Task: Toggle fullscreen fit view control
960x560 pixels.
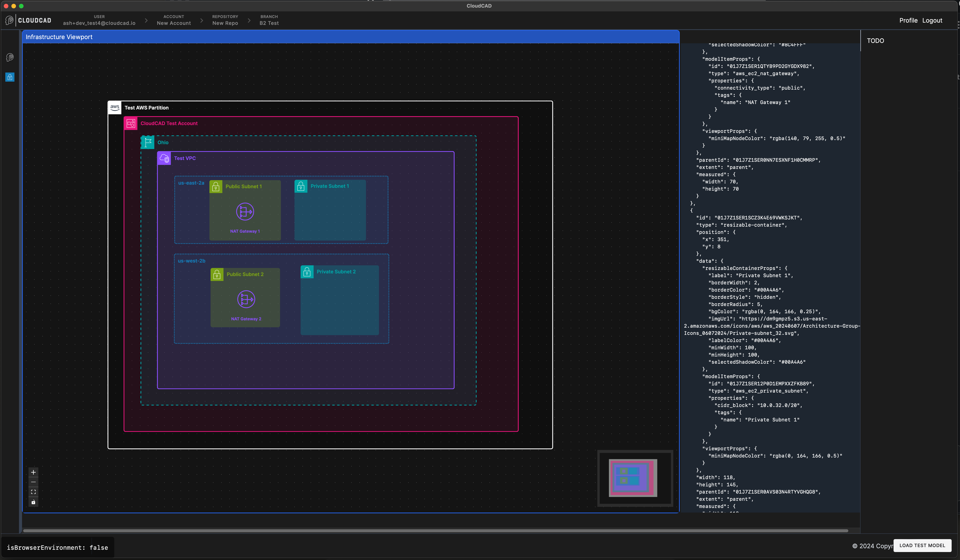Action: coord(33,492)
